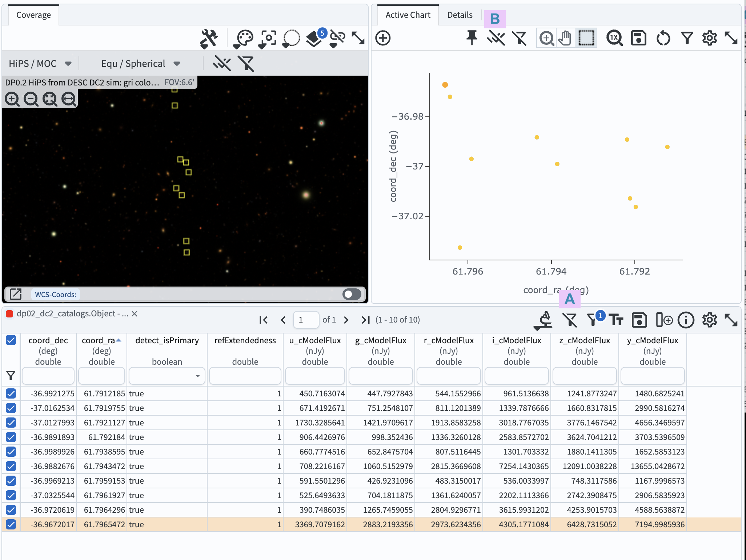Clear the filters on the Object table

tap(570, 320)
